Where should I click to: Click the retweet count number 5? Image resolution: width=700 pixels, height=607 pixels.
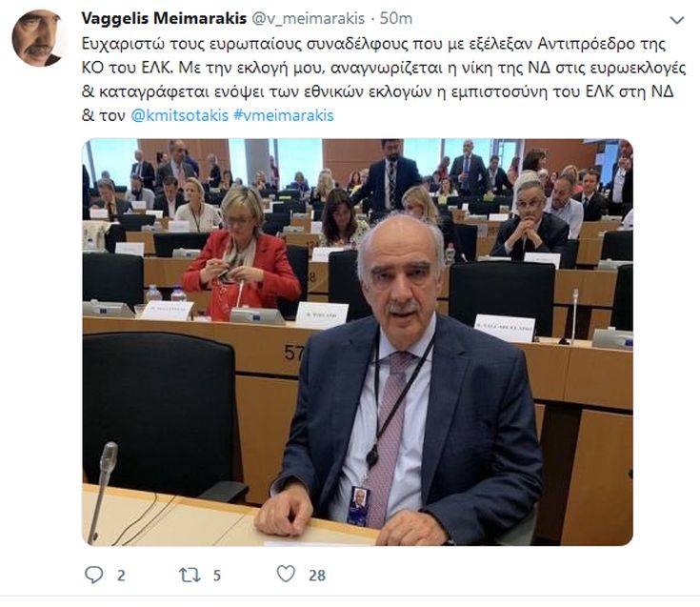point(217,576)
